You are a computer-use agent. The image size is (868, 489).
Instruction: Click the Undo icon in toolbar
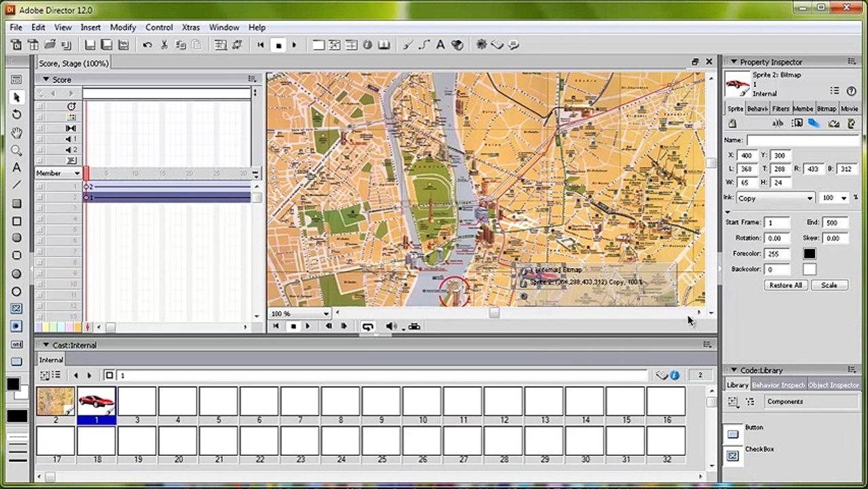(147, 45)
